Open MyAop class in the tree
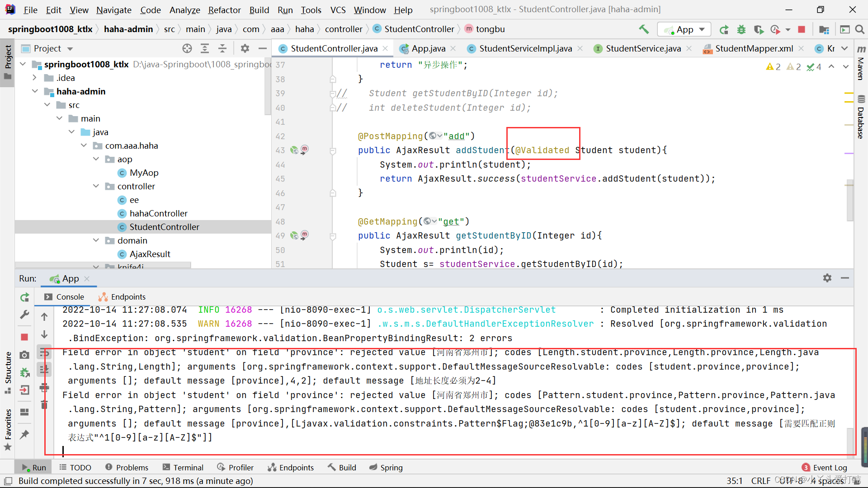The height and width of the screenshot is (488, 868). click(x=144, y=173)
